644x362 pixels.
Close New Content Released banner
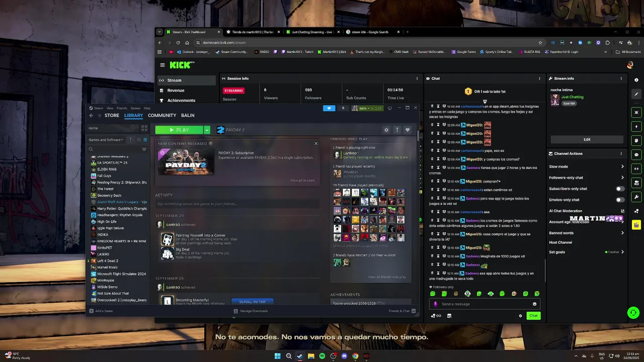(316, 144)
